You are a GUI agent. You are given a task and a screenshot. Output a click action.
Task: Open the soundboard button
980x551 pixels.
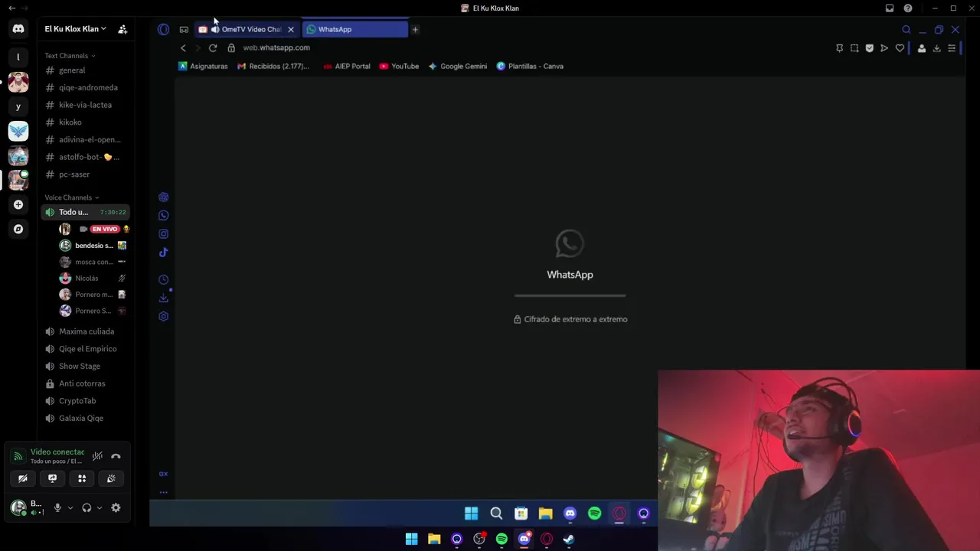coord(111,478)
